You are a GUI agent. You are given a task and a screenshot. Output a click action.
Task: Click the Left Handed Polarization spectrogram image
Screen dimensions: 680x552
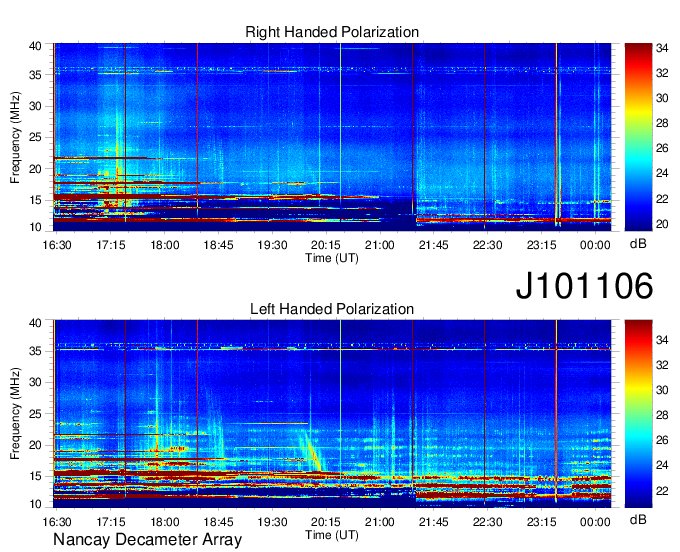click(332, 414)
